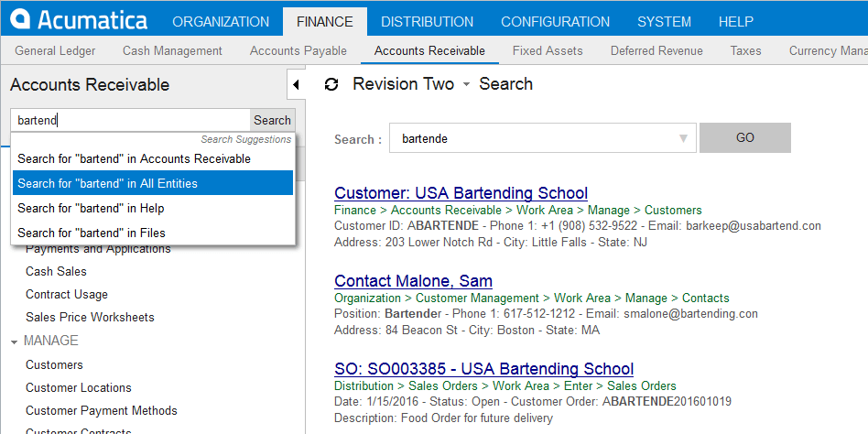
Task: Switch to the Fixed Assets tab
Action: click(x=548, y=51)
